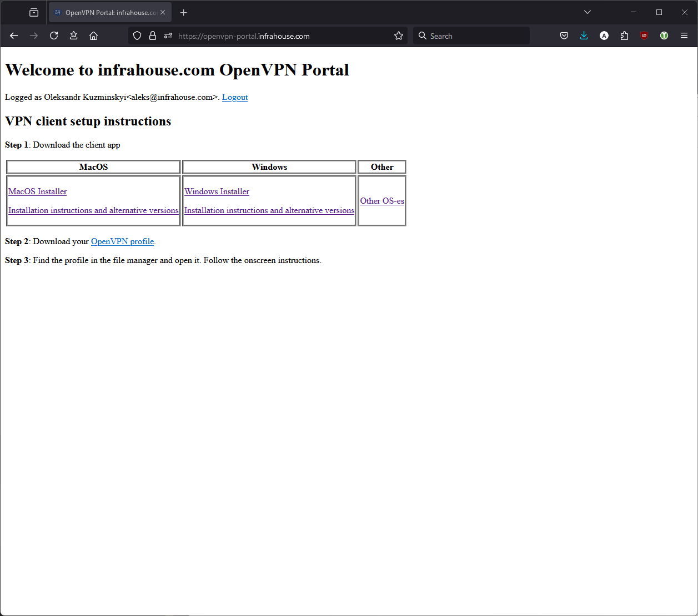Download the Windows Installer

point(217,191)
